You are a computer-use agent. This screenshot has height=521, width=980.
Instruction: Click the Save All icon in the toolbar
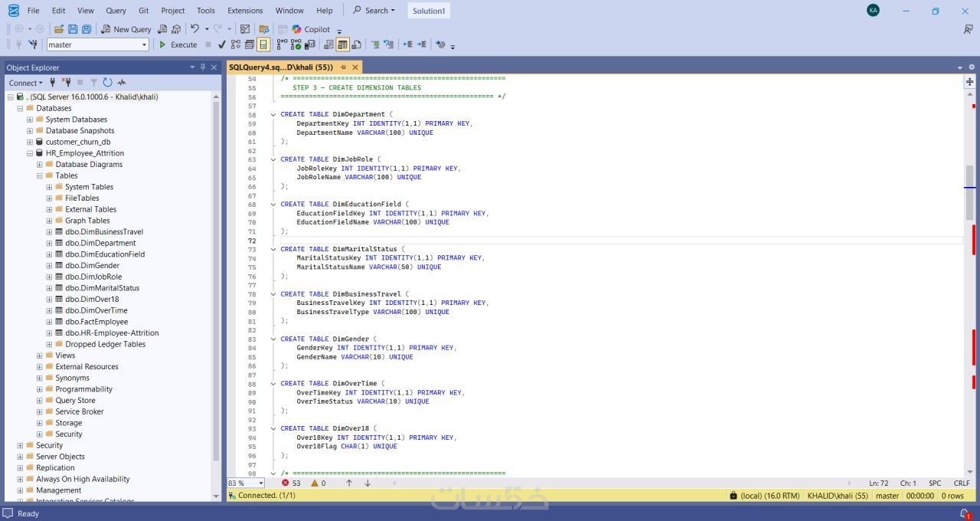point(87,29)
